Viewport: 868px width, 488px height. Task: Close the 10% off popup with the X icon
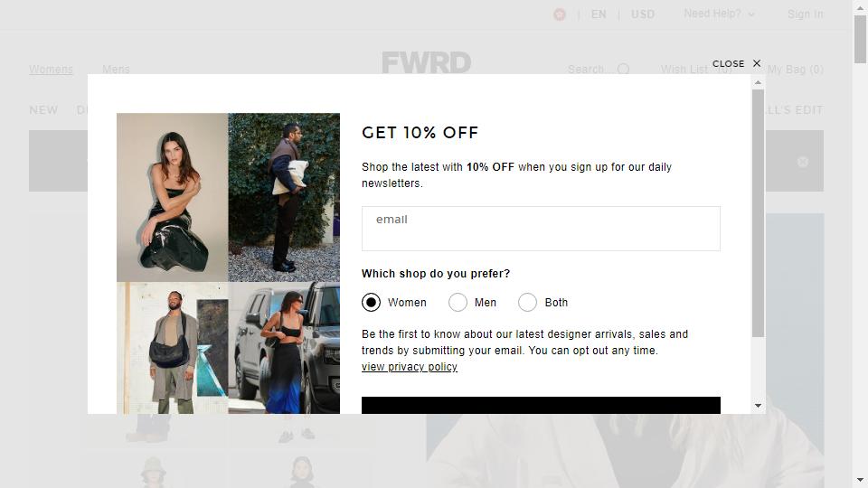tap(757, 63)
